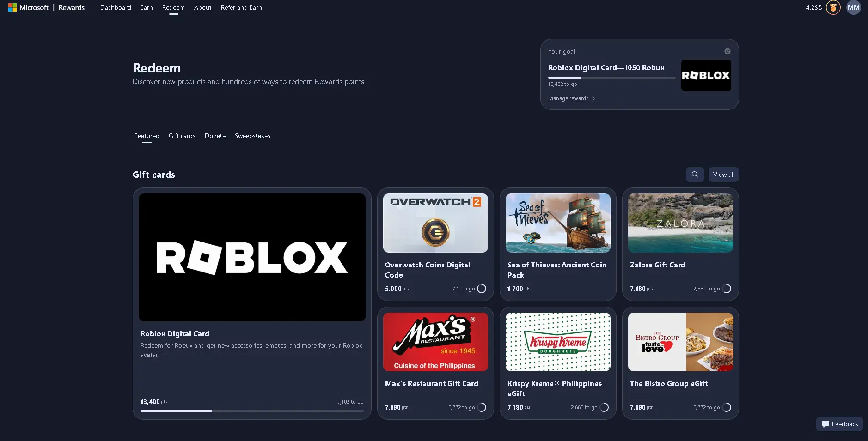Viewport: 868px width, 441px height.
Task: Click the "702 to go" text on the Overwatch card
Action: pos(464,289)
